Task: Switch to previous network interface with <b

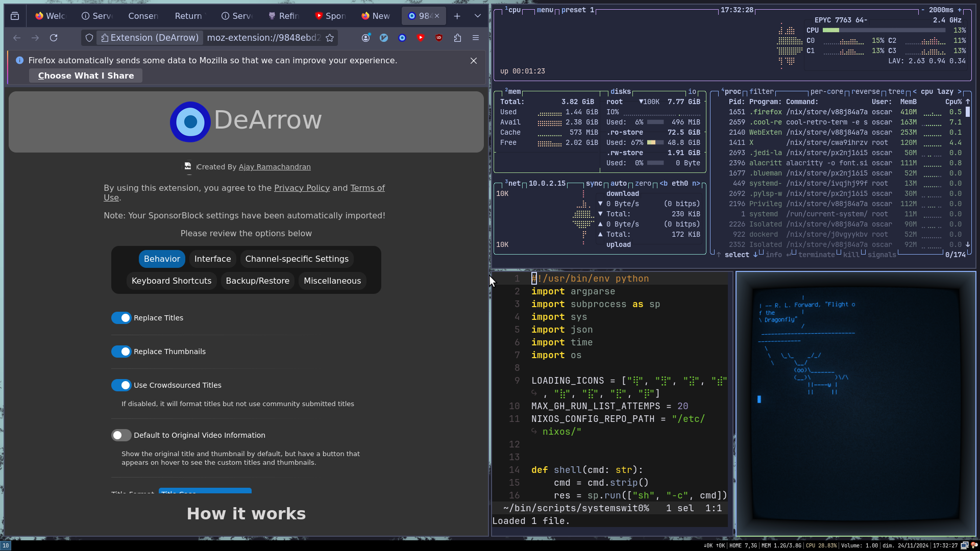Action: (x=664, y=183)
